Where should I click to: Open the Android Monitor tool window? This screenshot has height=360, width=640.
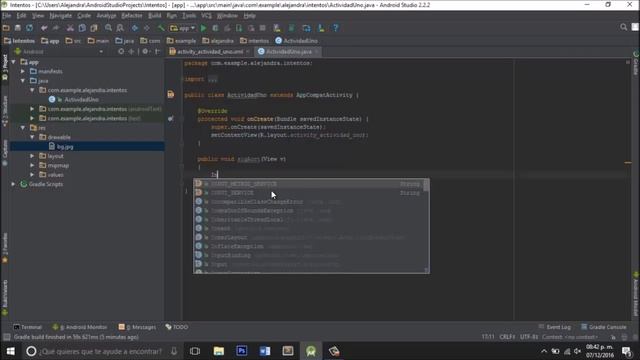[x=80, y=327]
